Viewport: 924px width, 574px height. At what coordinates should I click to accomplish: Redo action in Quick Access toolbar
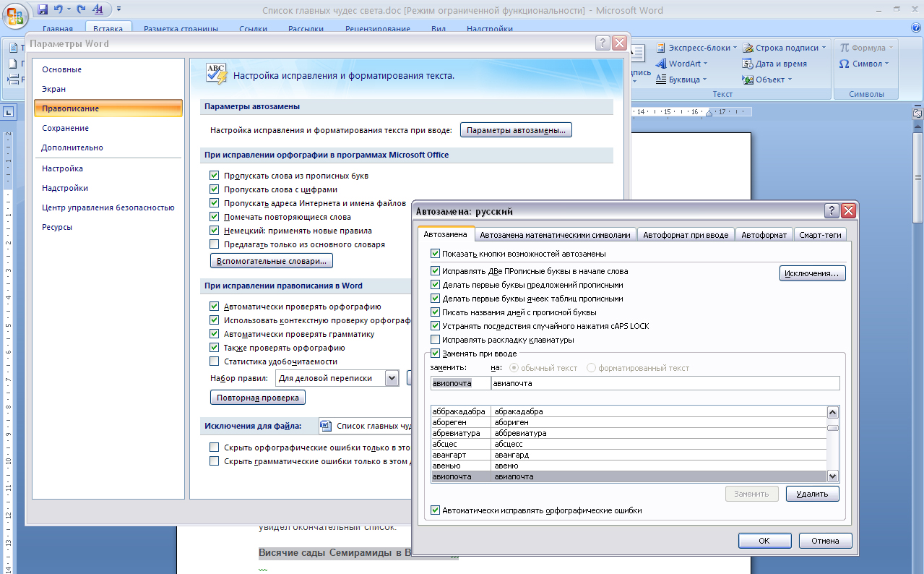(81, 9)
